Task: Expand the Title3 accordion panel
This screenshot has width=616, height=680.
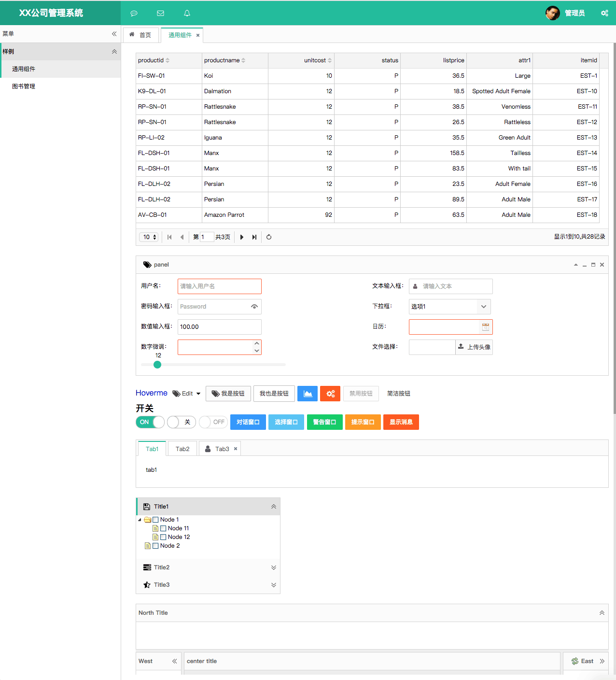Action: pos(274,585)
